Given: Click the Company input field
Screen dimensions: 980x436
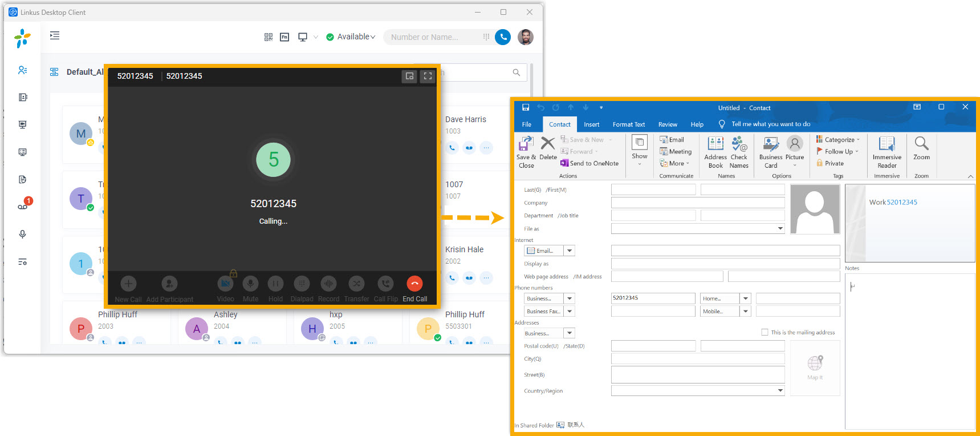Looking at the screenshot, I should click(x=698, y=203).
